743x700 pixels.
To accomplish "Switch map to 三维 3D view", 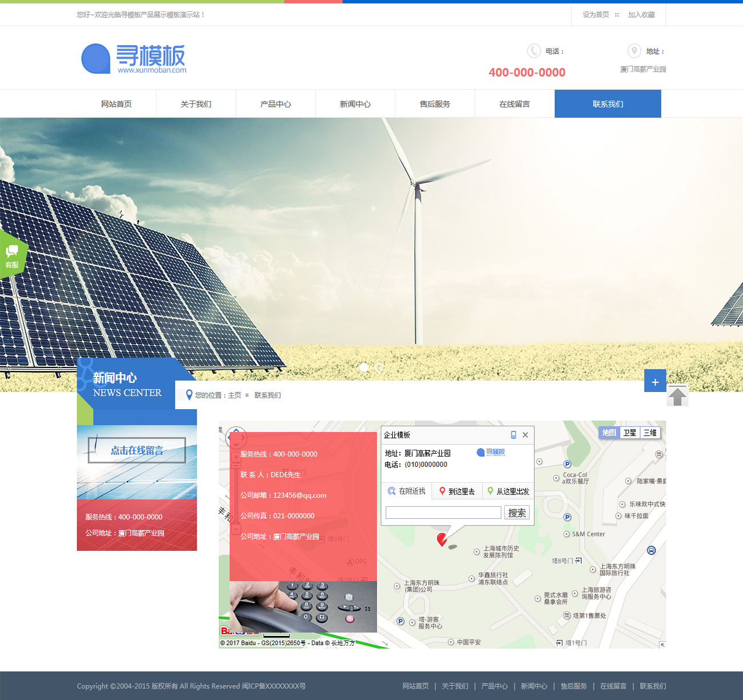I will tap(650, 433).
